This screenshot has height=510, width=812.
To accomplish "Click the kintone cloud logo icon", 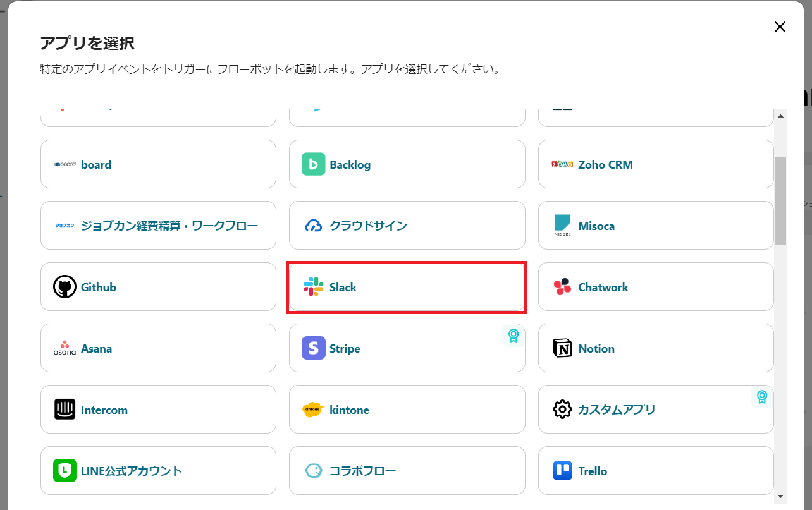I will point(314,410).
